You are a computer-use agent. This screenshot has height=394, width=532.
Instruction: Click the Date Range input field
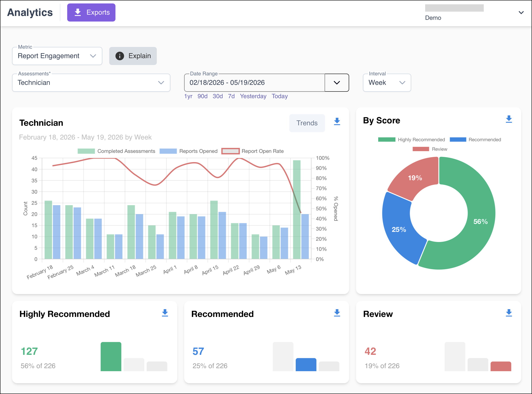pyautogui.click(x=255, y=83)
